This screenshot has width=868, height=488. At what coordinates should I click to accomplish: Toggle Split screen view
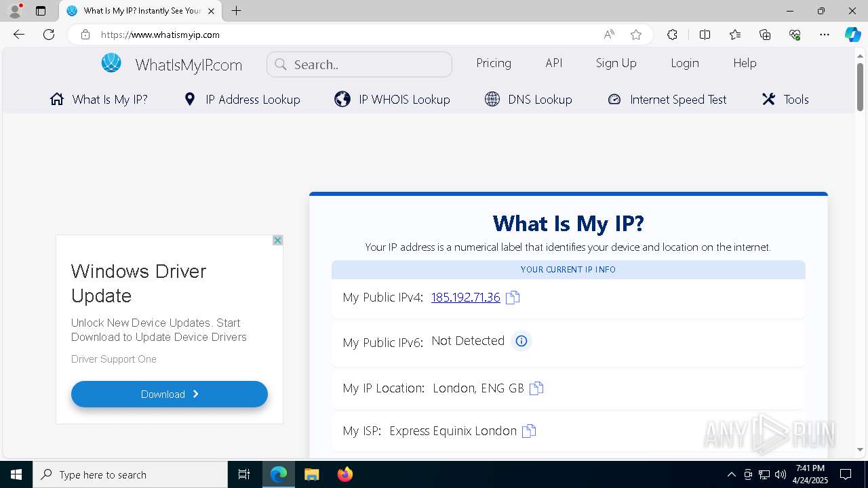705,35
